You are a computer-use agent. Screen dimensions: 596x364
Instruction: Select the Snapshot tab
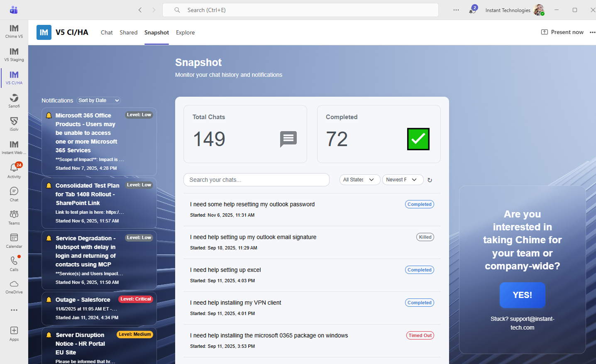pos(156,32)
